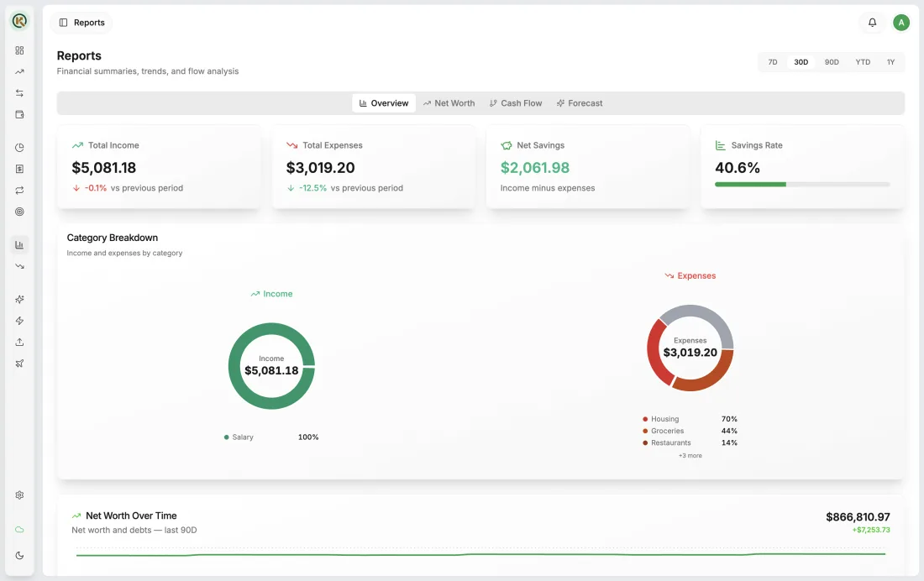Open the dollar receipt icon in the sidebar
924x581 pixels.
[19, 169]
